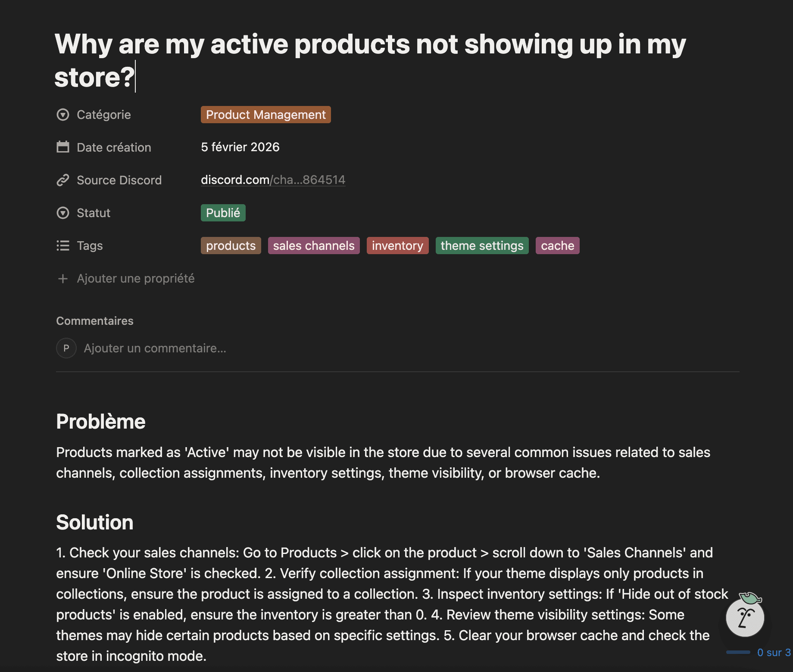Image resolution: width=793 pixels, height=672 pixels.
Task: Click the link icon next to Source Discord
Action: click(x=63, y=180)
